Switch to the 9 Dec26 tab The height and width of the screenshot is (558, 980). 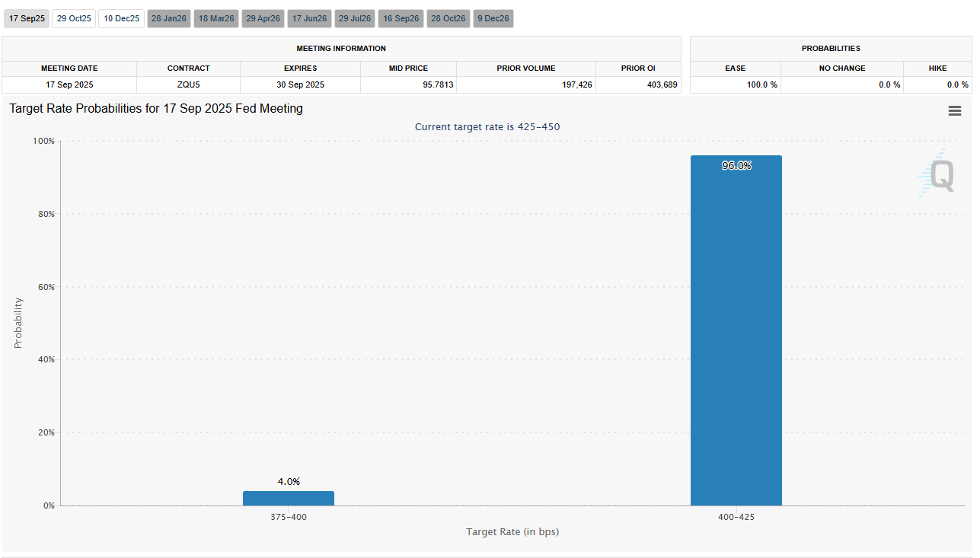[x=493, y=18]
